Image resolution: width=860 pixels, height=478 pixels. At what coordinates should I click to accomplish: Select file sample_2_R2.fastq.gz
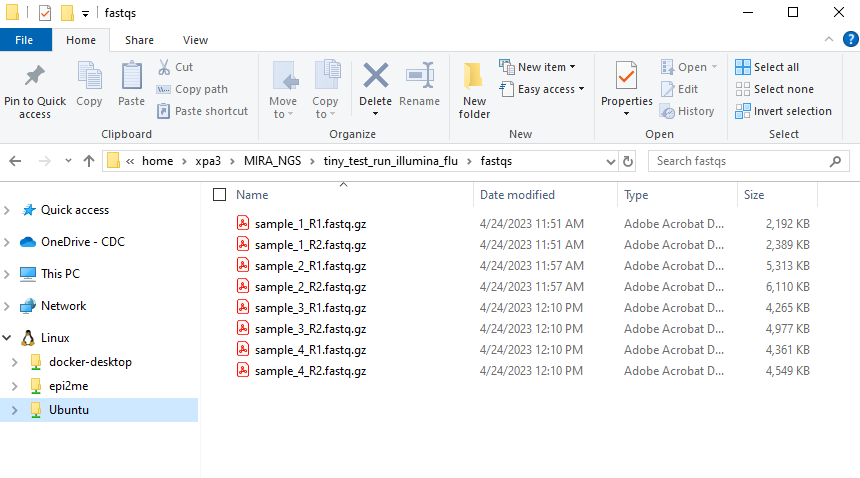click(310, 287)
